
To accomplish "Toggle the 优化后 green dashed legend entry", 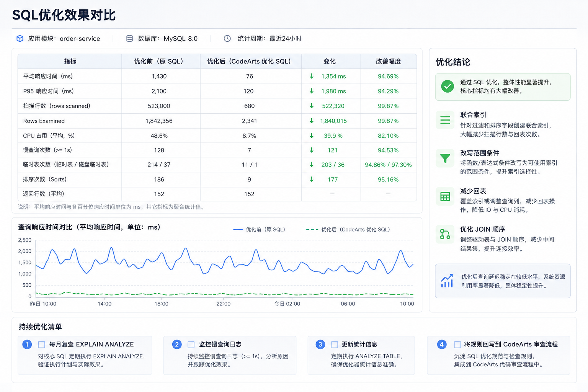I will (348, 230).
